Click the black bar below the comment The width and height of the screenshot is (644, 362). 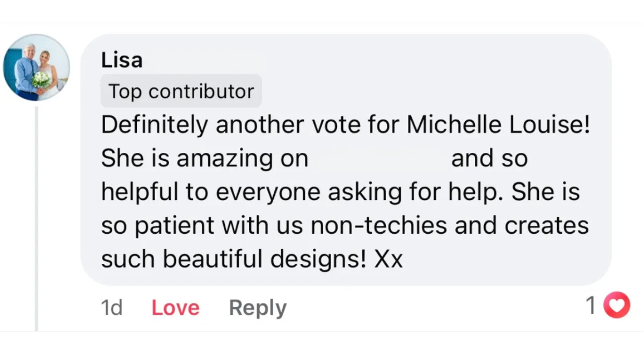[x=322, y=349]
